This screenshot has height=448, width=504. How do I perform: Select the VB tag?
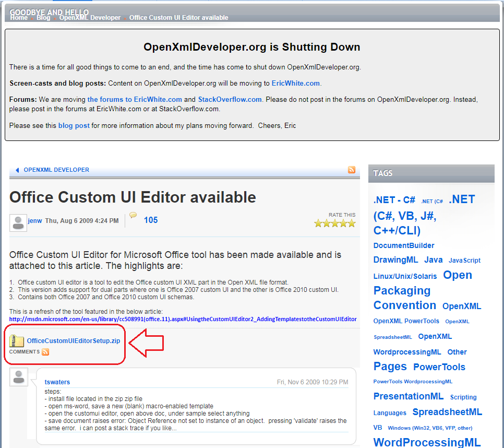pos(378,428)
